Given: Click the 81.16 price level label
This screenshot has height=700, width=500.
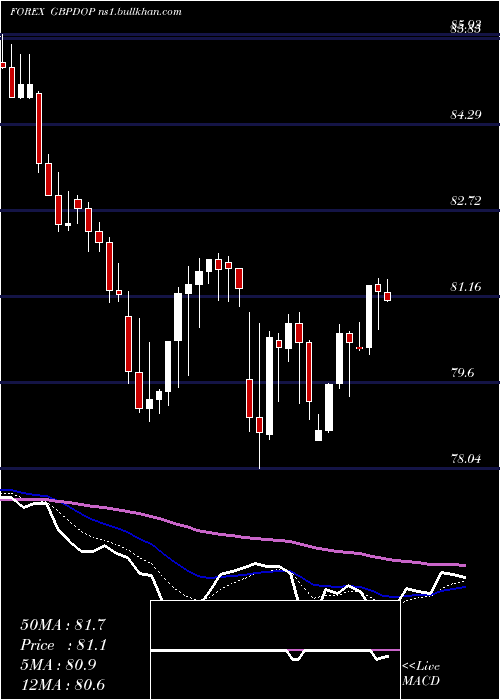Looking at the screenshot, I should tap(466, 287).
